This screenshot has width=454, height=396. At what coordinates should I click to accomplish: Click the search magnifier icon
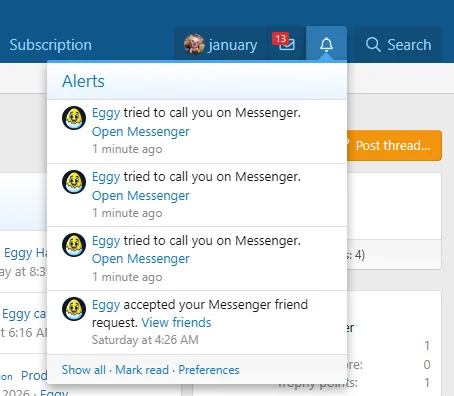click(x=373, y=44)
